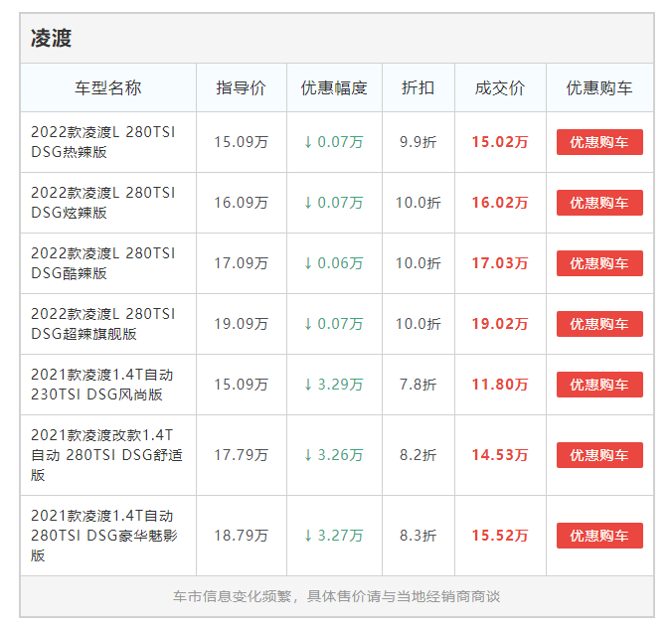672x630 pixels.
Task: Click discount amount 0.06万
Action: 334,263
